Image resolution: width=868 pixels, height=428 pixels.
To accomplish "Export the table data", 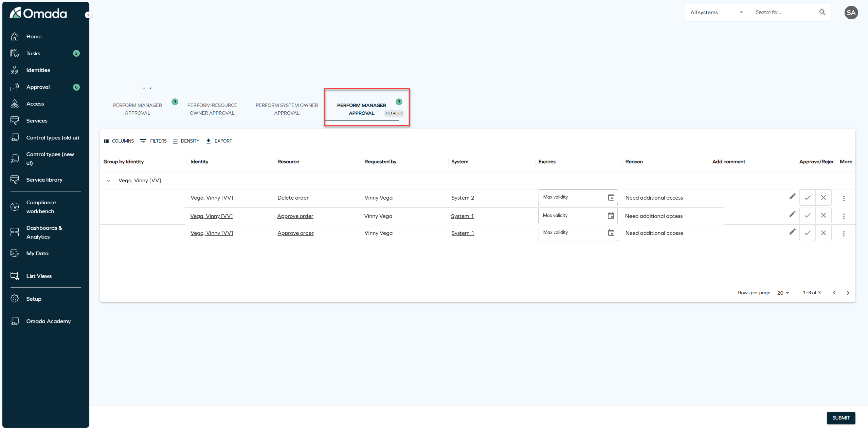I will pos(219,141).
